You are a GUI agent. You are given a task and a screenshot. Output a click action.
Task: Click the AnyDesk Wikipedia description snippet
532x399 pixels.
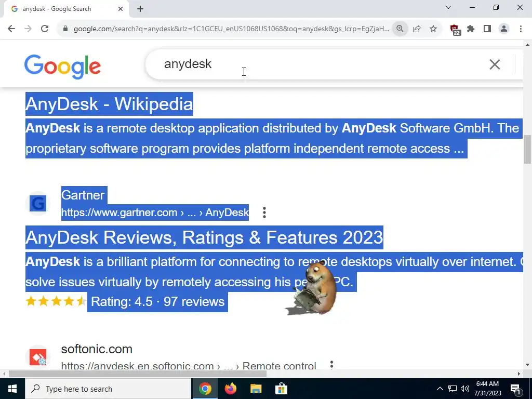pos(273,138)
